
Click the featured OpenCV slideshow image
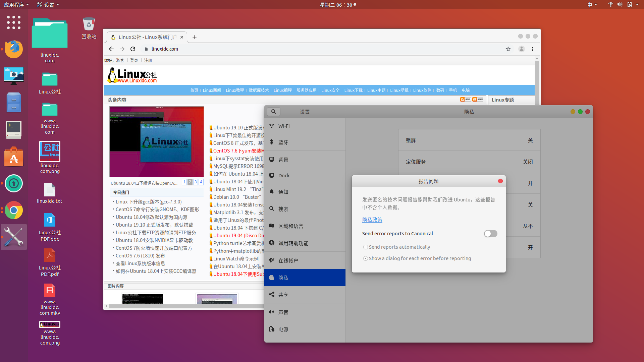coord(157,142)
